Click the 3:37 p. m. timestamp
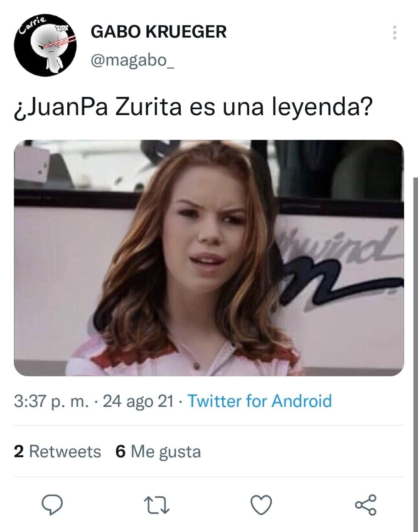 pos(51,401)
